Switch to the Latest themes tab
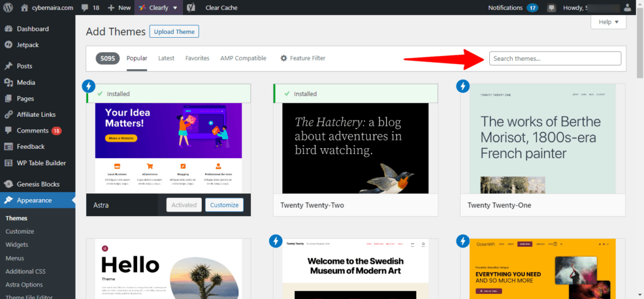The width and height of the screenshot is (644, 299). click(x=166, y=58)
